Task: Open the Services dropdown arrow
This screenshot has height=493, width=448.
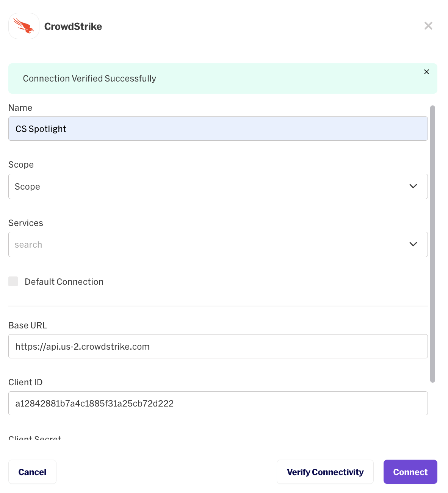Action: click(x=413, y=244)
